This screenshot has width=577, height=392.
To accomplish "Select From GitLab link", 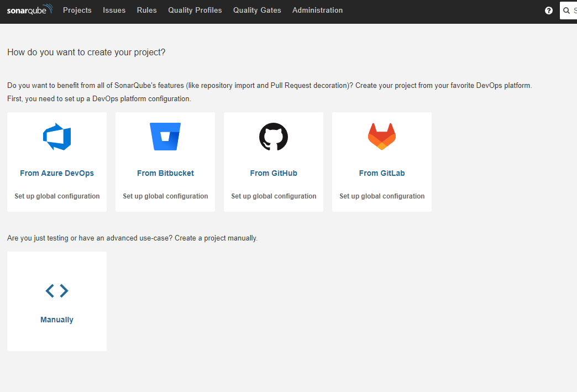I will [382, 173].
